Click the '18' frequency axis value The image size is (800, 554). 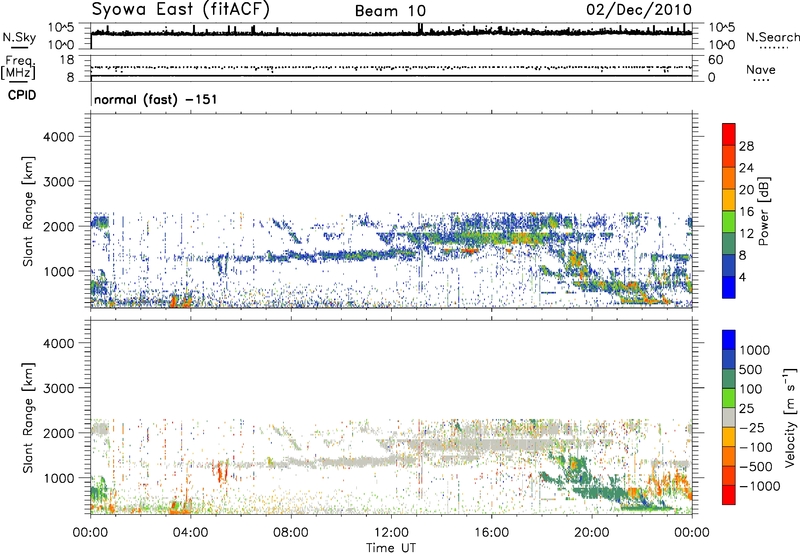(66, 60)
